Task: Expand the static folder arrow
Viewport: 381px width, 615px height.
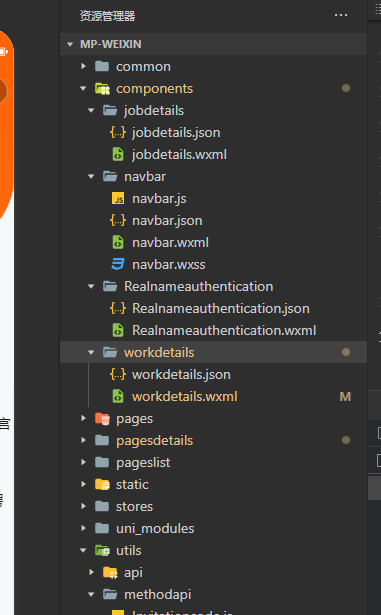Action: click(x=83, y=484)
